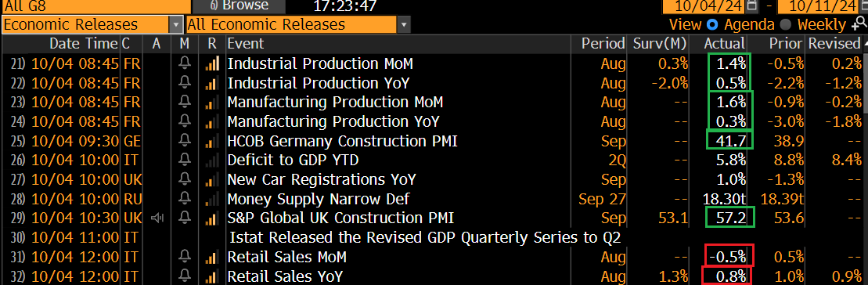Sort by the Event column header
868x285 pixels.
point(247,43)
